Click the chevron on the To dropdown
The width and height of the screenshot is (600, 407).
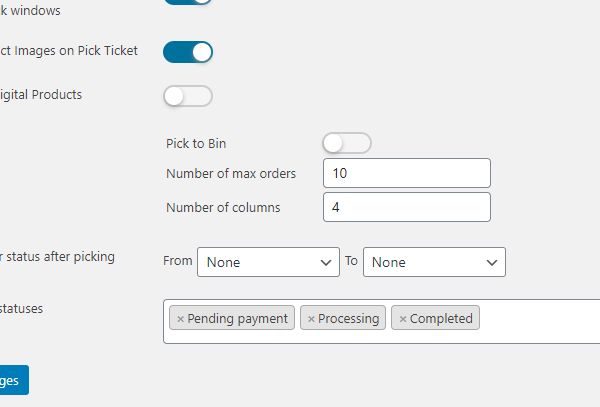click(491, 262)
